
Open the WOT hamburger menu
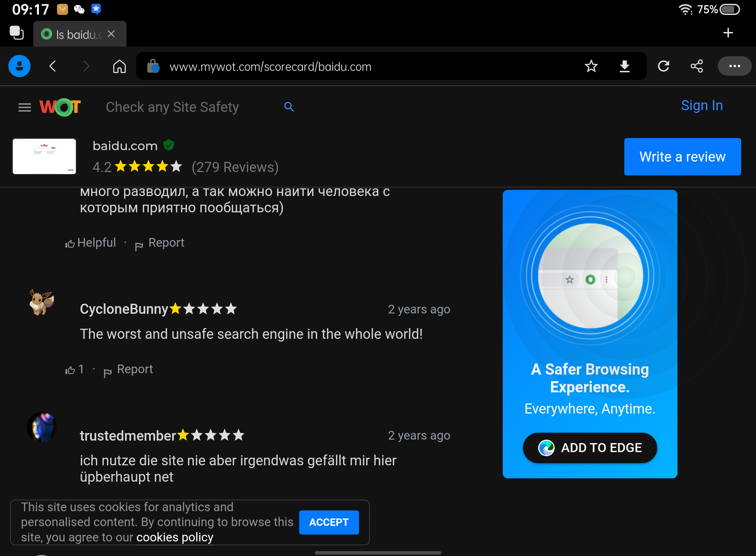coord(25,107)
